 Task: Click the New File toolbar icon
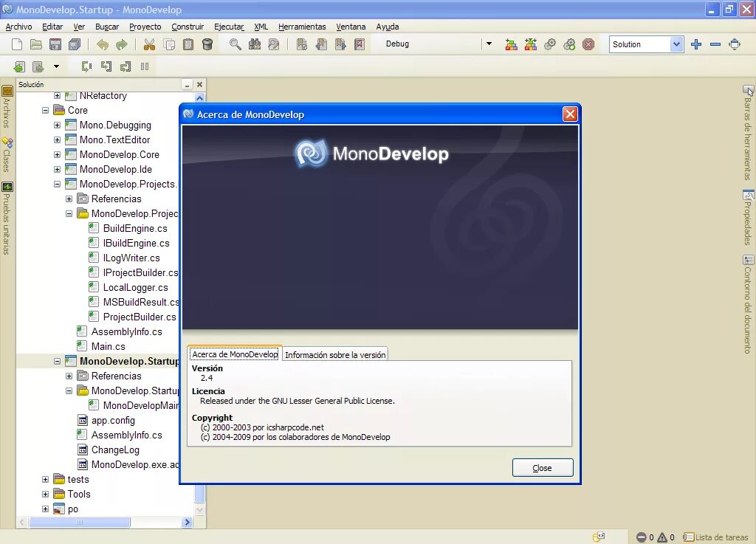(x=17, y=44)
